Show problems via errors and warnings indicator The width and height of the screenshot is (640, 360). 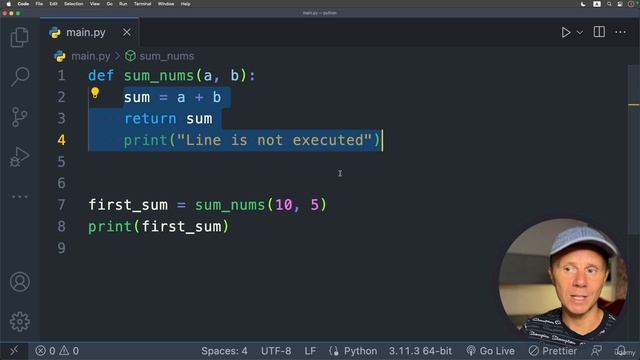tap(57, 351)
